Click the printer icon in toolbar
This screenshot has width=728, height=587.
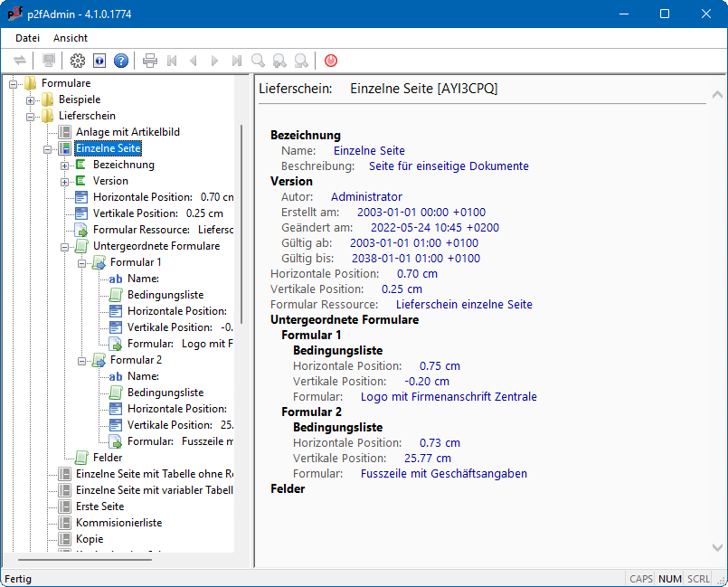[x=150, y=61]
